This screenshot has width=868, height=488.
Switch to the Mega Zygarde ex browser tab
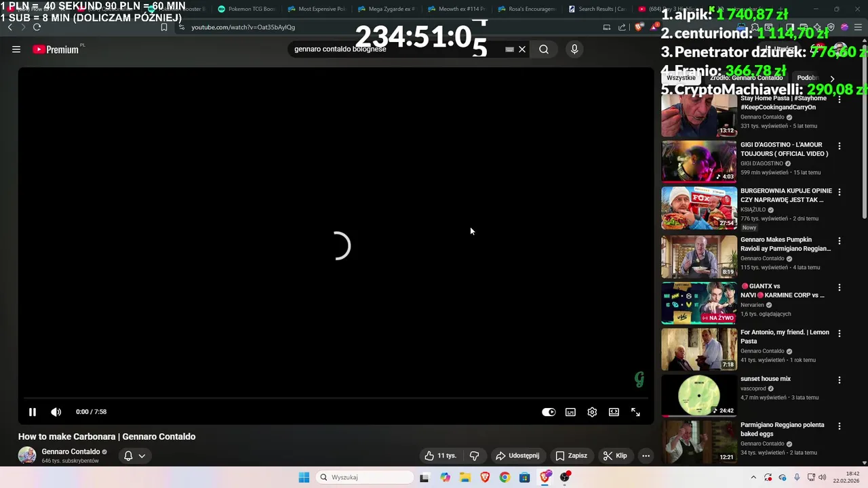[x=387, y=9]
